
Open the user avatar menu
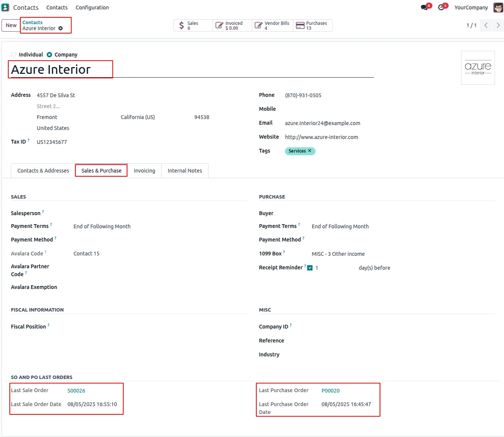[498, 8]
